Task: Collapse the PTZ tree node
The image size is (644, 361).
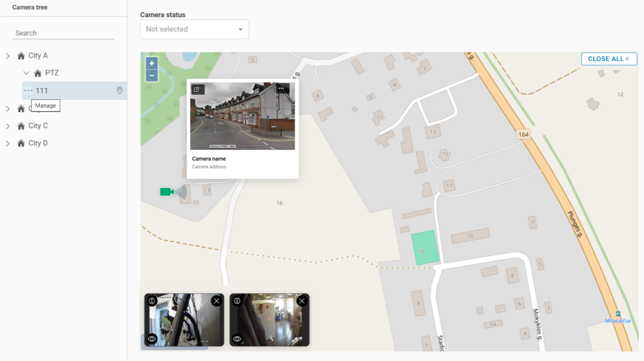Action: click(x=26, y=73)
